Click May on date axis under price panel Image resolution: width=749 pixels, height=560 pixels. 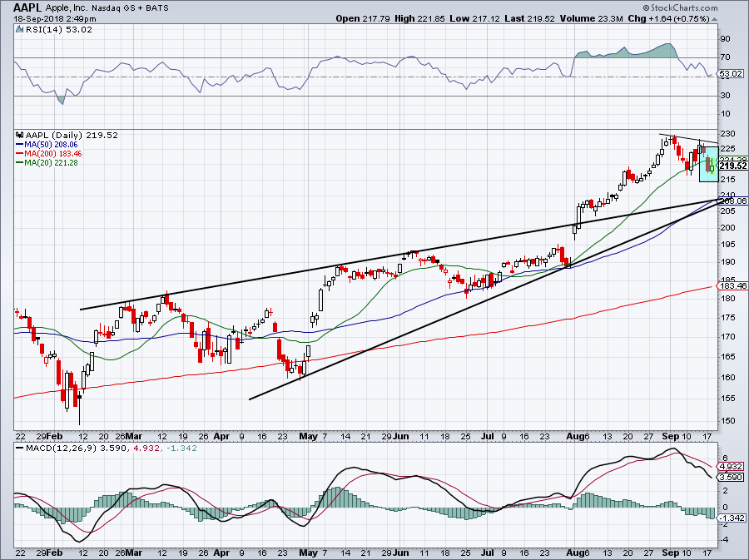click(x=309, y=436)
